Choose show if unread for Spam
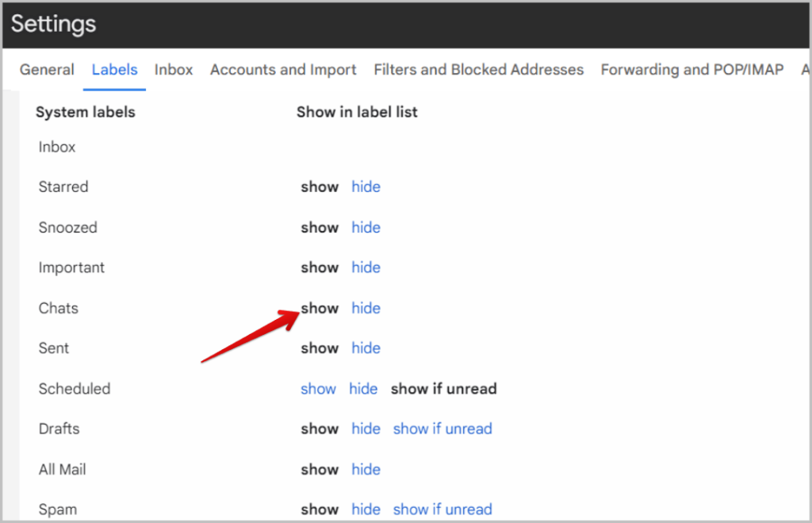The height and width of the screenshot is (523, 812). point(442,510)
